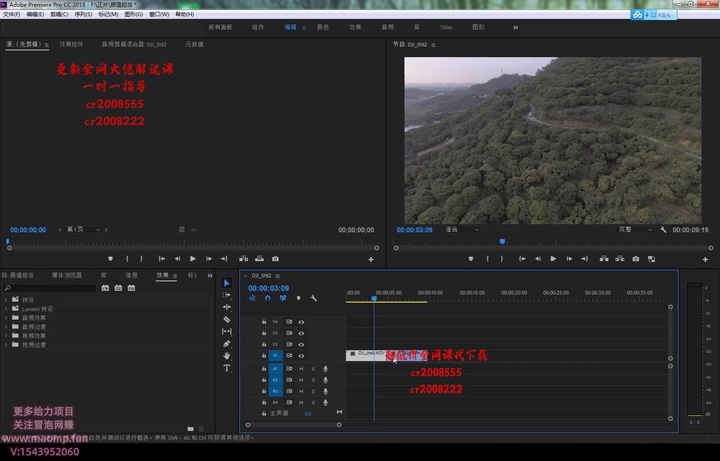Select the Slip tool
The width and height of the screenshot is (720, 461).
coord(227,331)
